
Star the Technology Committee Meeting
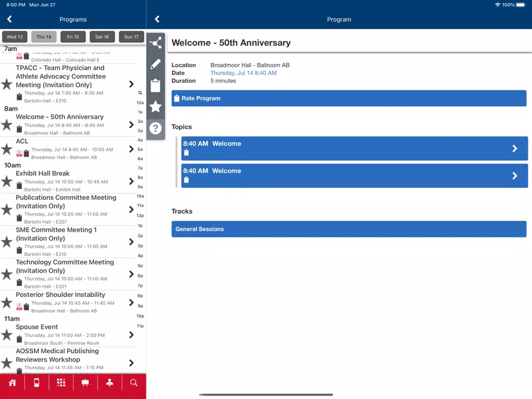tap(7, 274)
